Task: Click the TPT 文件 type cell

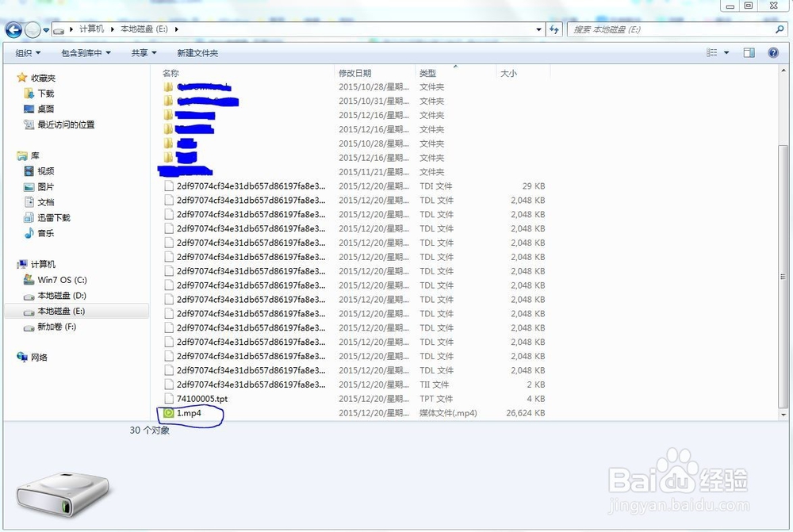Action: click(x=436, y=399)
